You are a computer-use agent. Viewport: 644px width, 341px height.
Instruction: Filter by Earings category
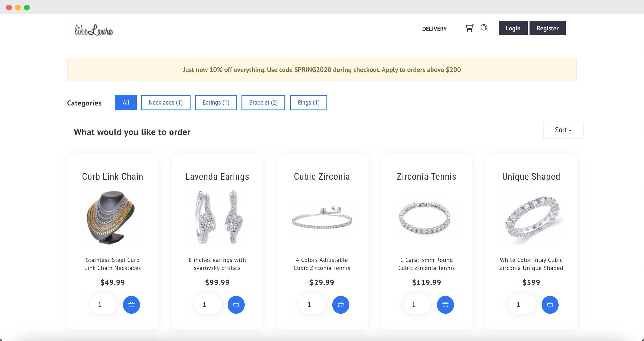pos(216,102)
